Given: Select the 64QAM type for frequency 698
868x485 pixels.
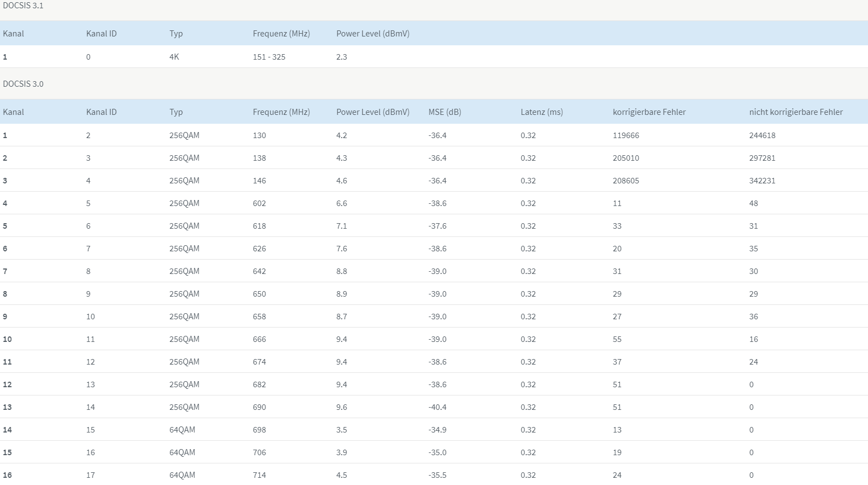Looking at the screenshot, I should pos(182,430).
